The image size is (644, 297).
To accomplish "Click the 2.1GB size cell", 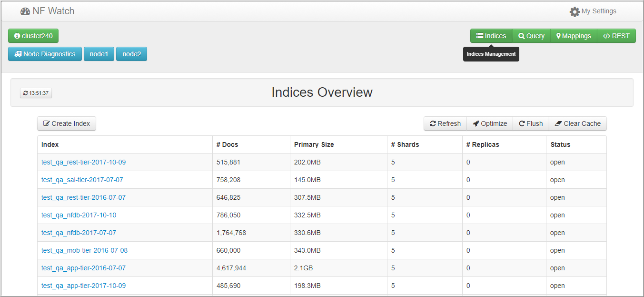I will pos(339,268).
